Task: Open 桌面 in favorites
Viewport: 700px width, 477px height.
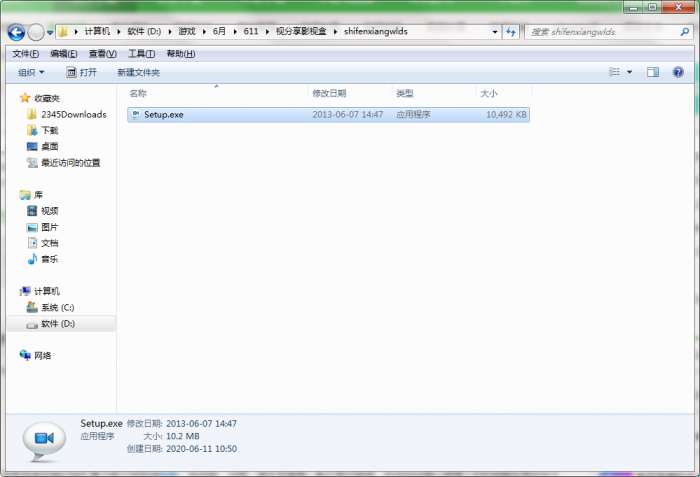Action: pyautogui.click(x=50, y=146)
